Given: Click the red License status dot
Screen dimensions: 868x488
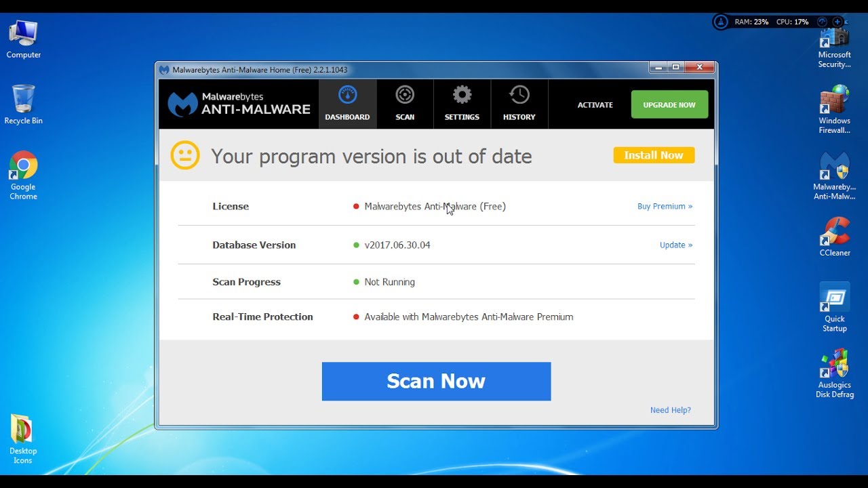Looking at the screenshot, I should [x=356, y=207].
